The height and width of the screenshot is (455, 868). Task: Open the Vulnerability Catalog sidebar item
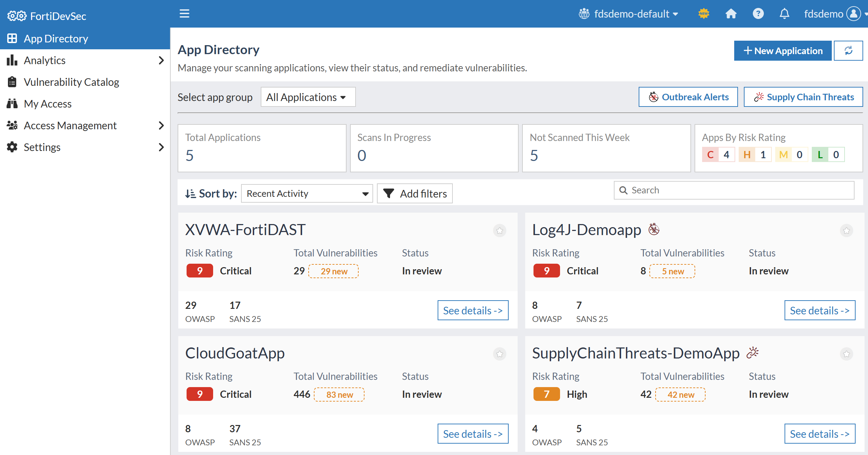tap(71, 82)
